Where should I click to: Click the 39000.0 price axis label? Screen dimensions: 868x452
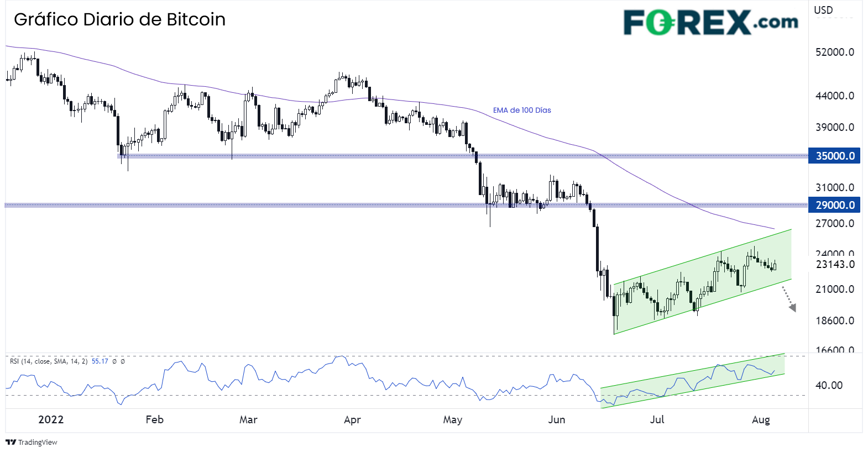(835, 127)
